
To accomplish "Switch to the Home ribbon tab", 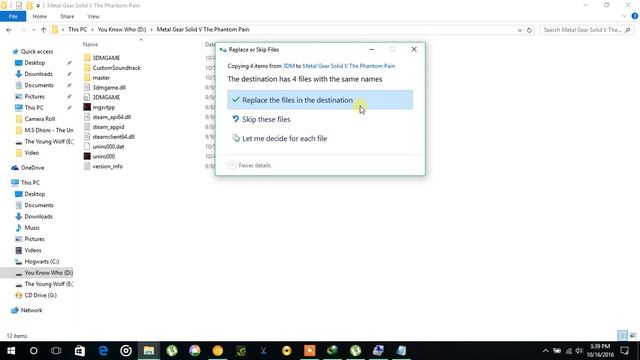I will coord(40,16).
